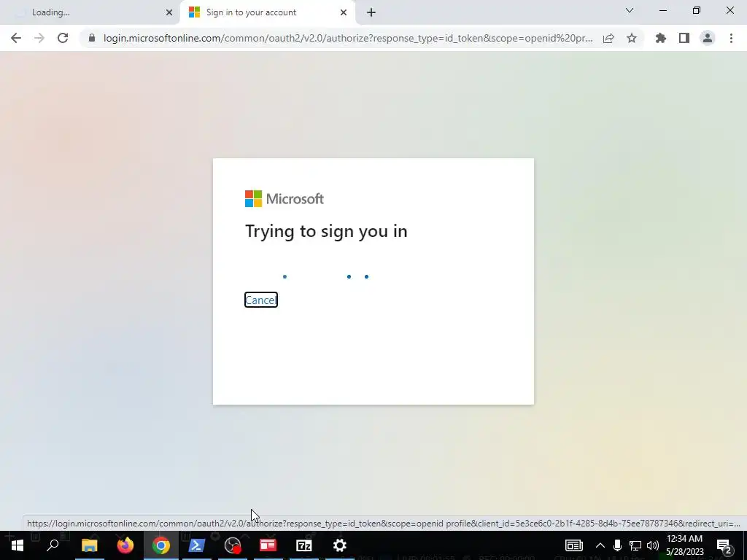The image size is (747, 560).
Task: Click the Microsoft logo
Action: tap(284, 198)
